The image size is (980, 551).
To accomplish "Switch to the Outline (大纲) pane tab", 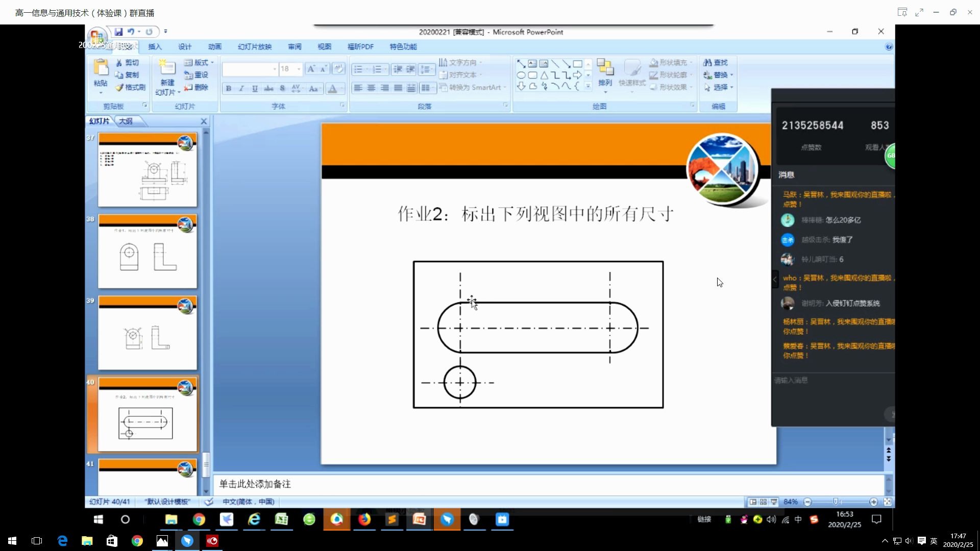I will [x=126, y=121].
